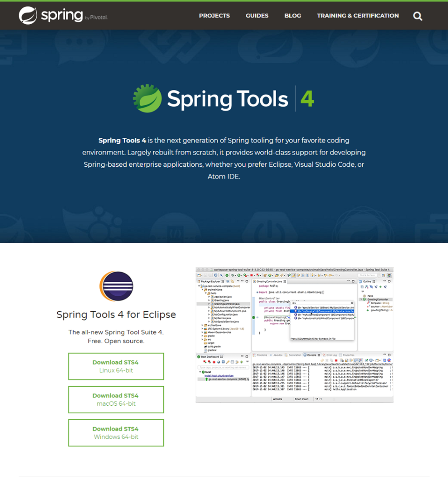Expand the Maven Dependencies node
This screenshot has height=477, width=448.
tap(202, 333)
